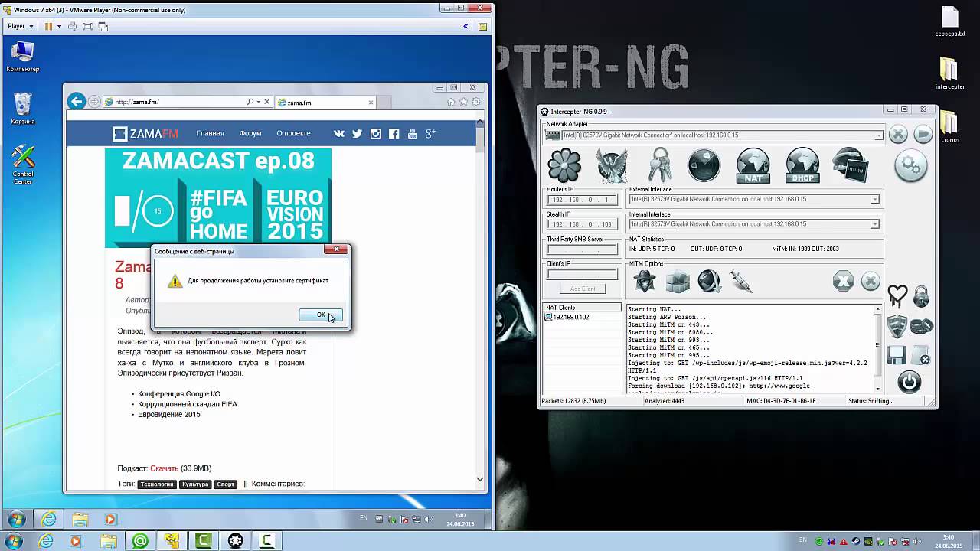Click into the Stealth IP field
980x551 pixels.
pos(582,224)
